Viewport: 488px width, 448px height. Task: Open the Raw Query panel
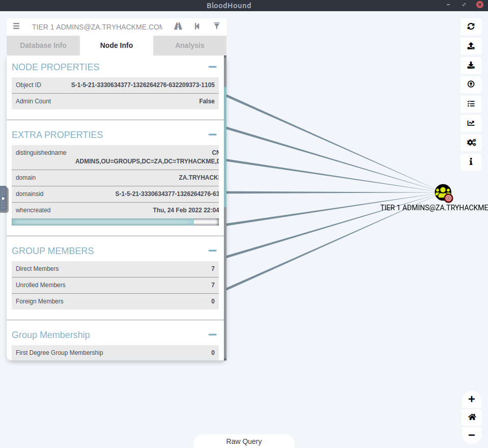[244, 441]
